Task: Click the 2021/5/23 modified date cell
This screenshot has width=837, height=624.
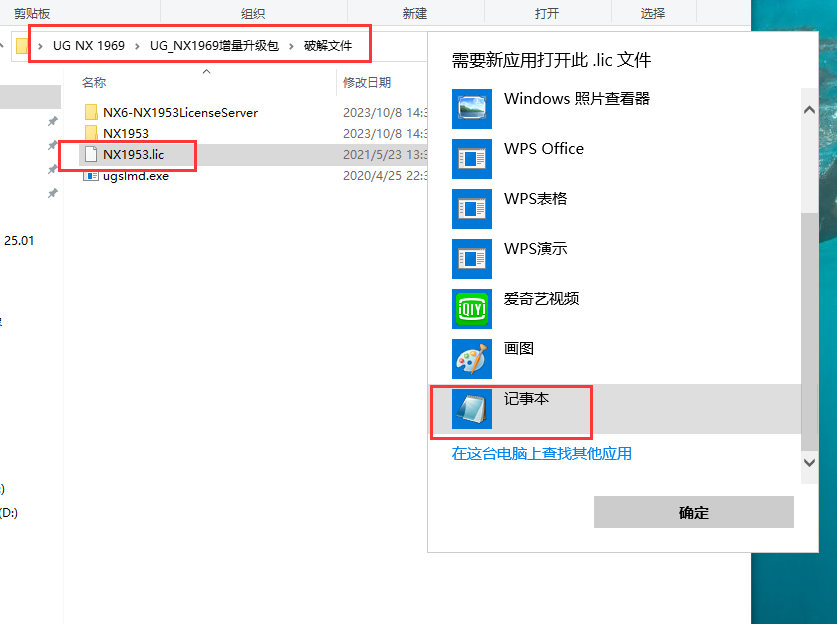Action: pos(385,154)
